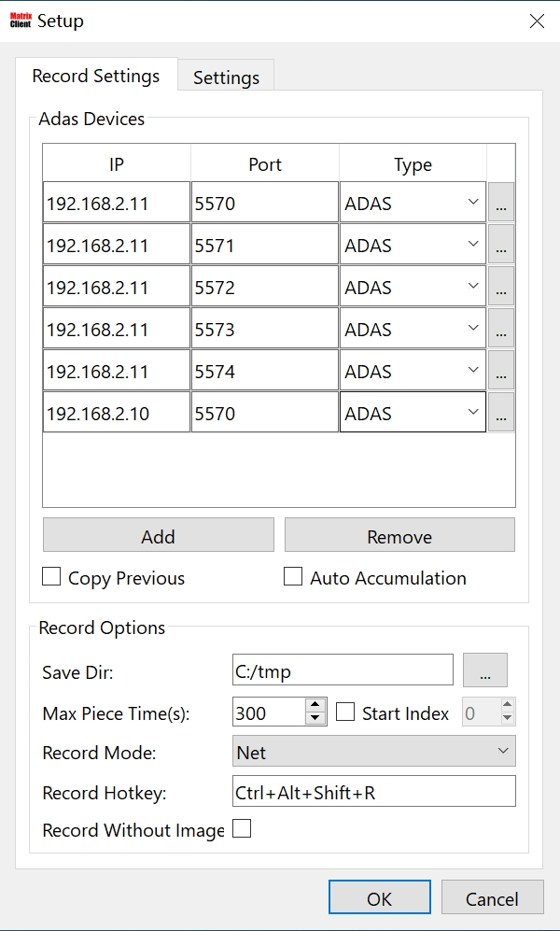The image size is (560, 931).
Task: Decrease Max Piece Time with down arrow
Action: [x=316, y=719]
